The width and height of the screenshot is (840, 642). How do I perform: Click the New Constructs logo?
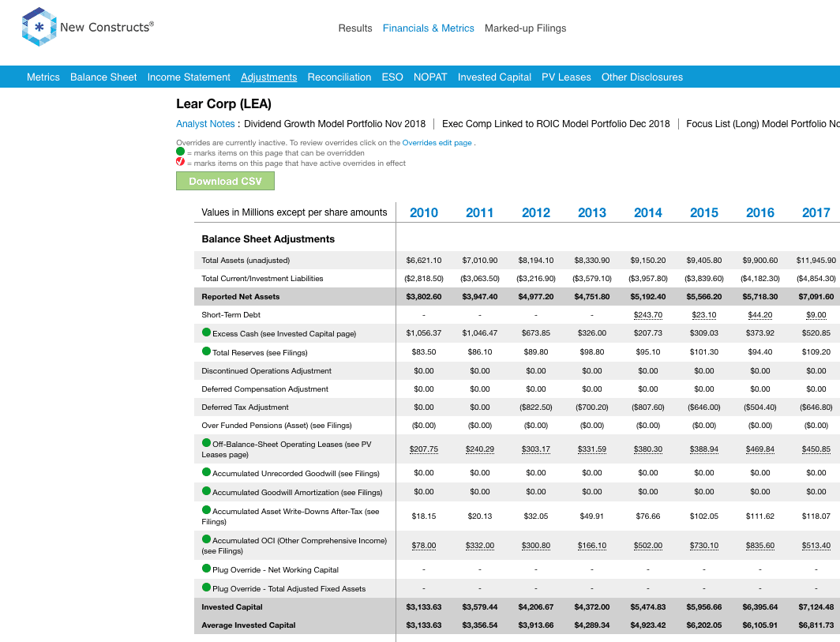88,27
